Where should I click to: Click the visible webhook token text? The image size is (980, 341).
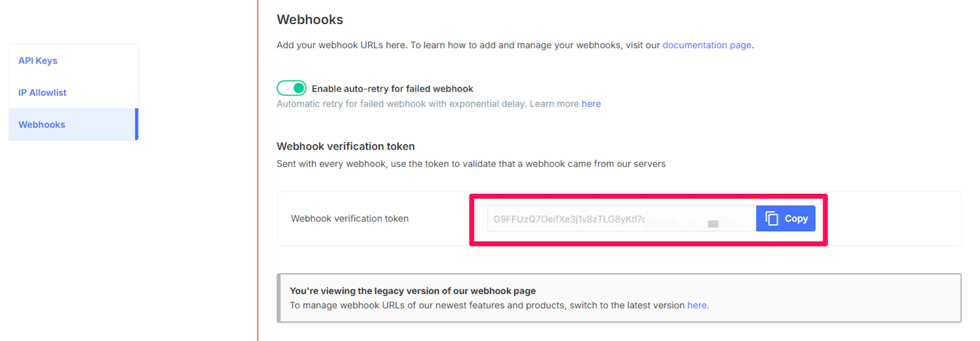click(569, 219)
